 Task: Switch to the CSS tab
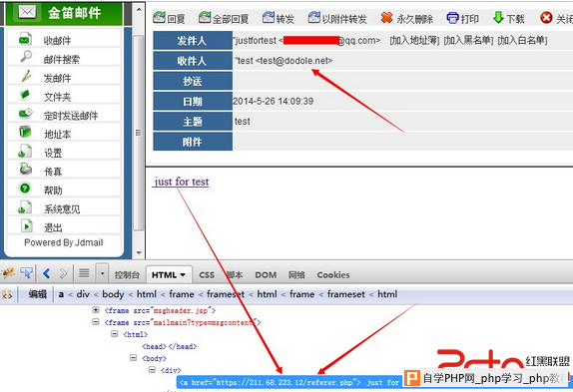(207, 275)
